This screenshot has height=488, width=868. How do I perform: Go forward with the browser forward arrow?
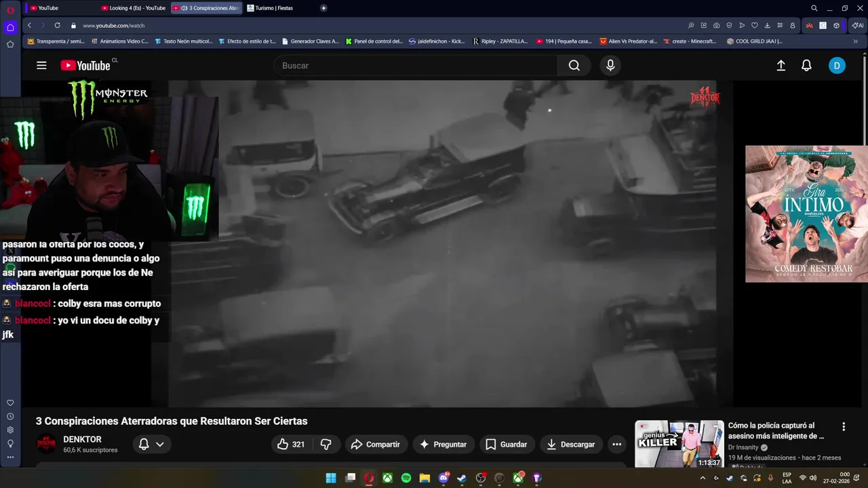click(43, 25)
